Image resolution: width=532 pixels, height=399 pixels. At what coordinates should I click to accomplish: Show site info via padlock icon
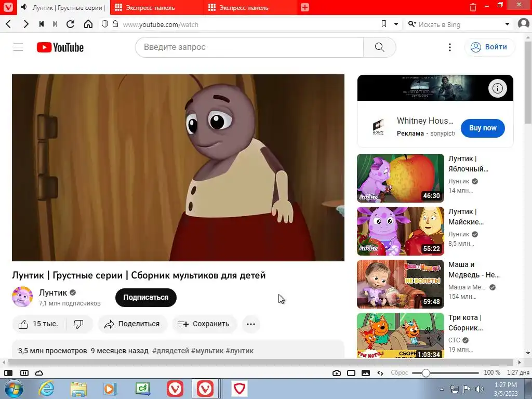coord(115,24)
